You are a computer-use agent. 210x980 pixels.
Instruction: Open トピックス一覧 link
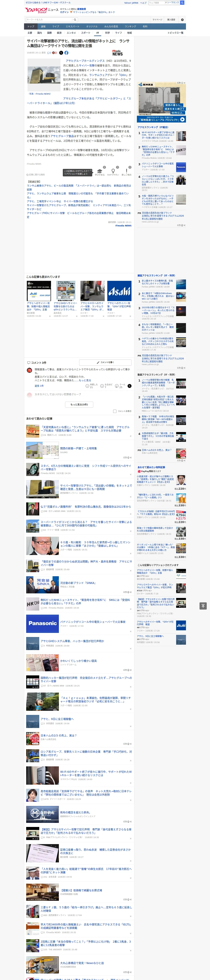pos(175,33)
